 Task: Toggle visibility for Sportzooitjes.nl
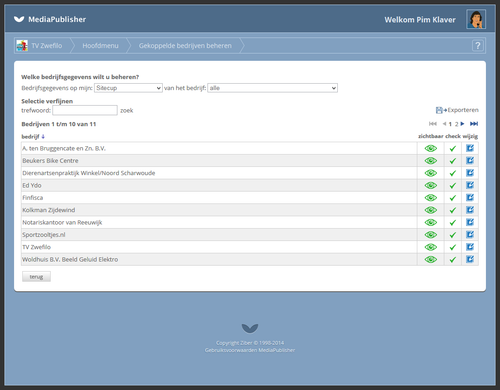pos(431,235)
